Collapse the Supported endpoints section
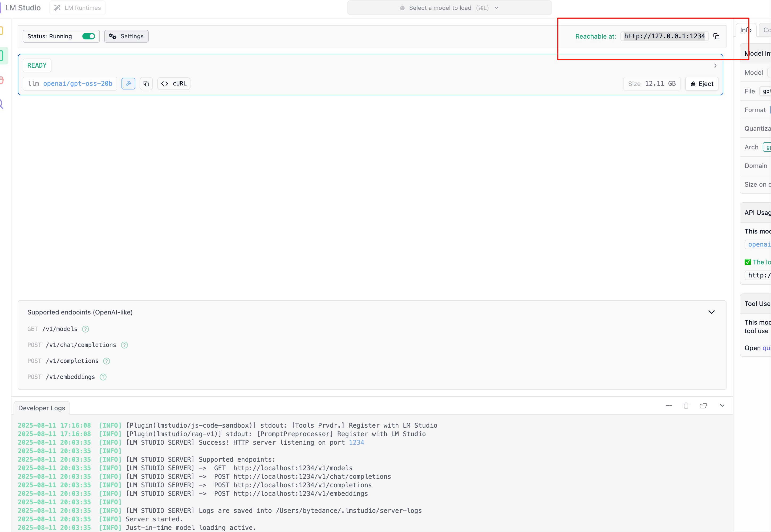Viewport: 771px width, 532px height. pos(711,312)
